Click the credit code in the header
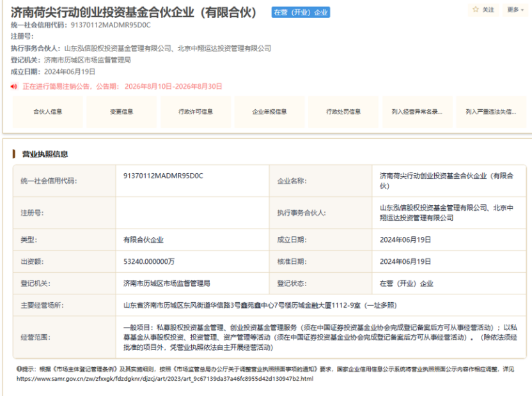532x396 pixels. coord(111,25)
